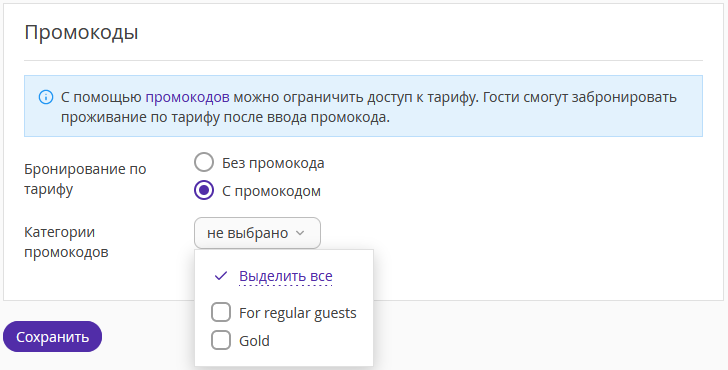Viewport: 728px width, 370px height.
Task: Choose the Gold menu entry text
Action: tap(254, 341)
